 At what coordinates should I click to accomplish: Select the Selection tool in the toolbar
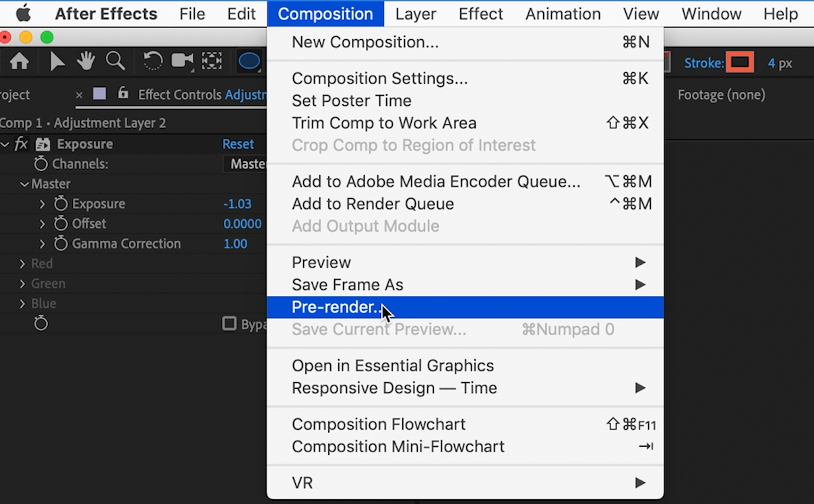click(57, 61)
